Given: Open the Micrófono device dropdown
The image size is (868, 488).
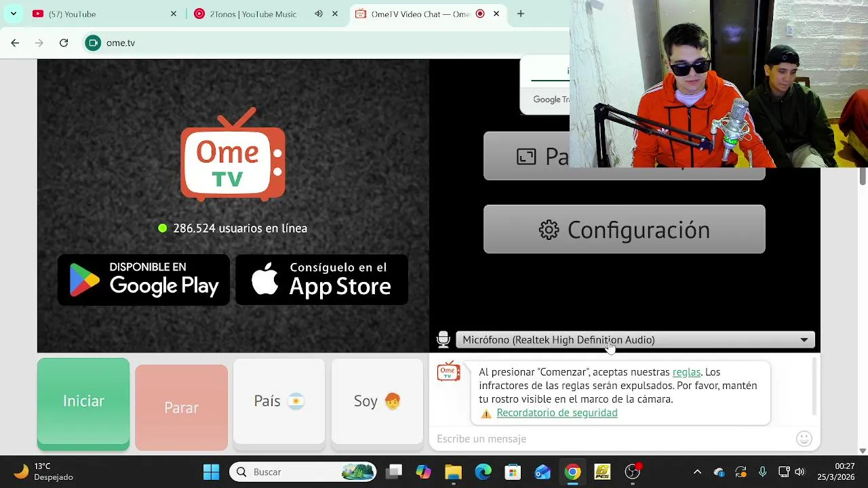Looking at the screenshot, I should 635,340.
